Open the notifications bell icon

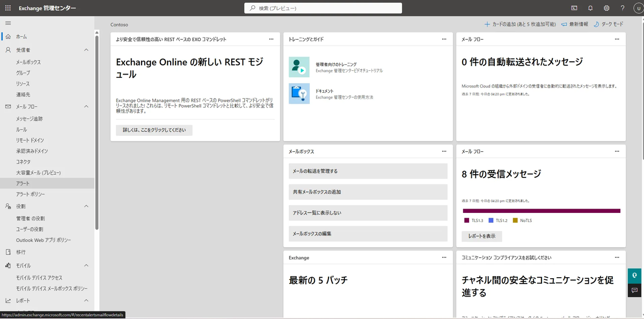coord(590,8)
